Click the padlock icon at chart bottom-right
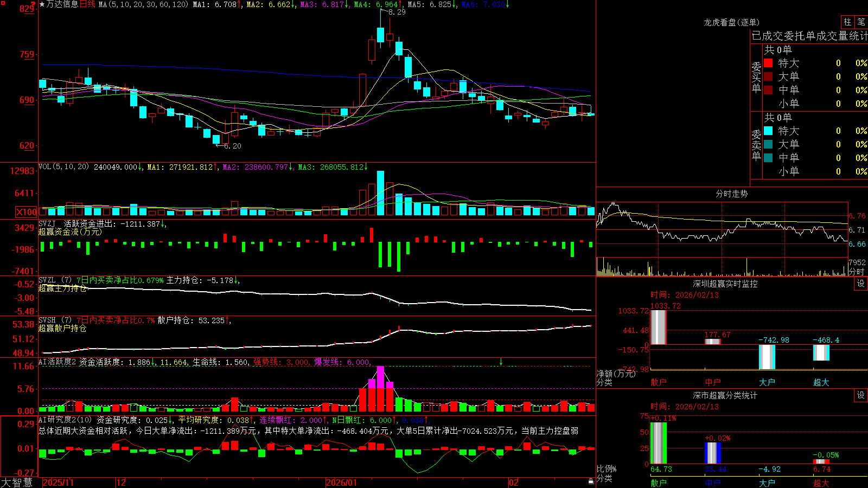This screenshot has height=488, width=868. click(591, 481)
